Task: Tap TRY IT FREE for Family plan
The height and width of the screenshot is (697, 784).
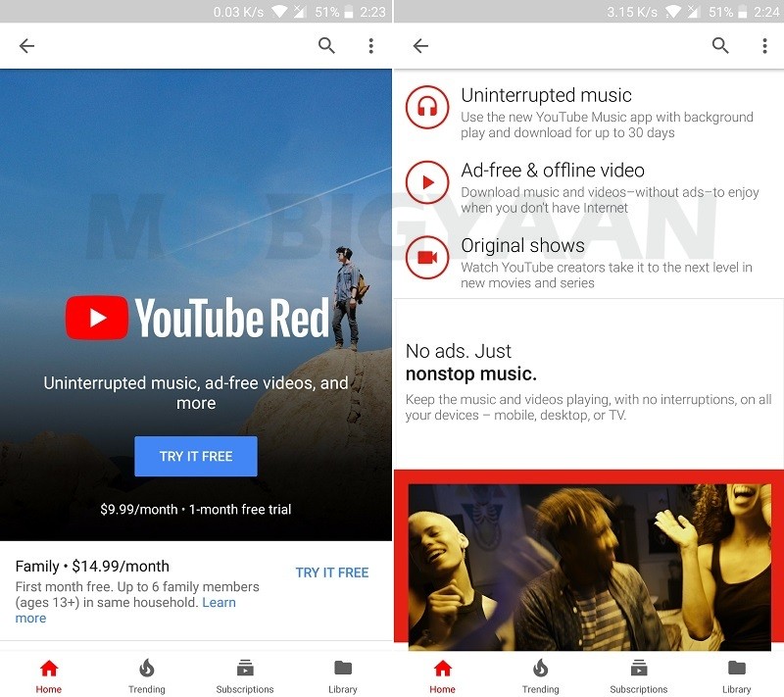Action: (332, 573)
